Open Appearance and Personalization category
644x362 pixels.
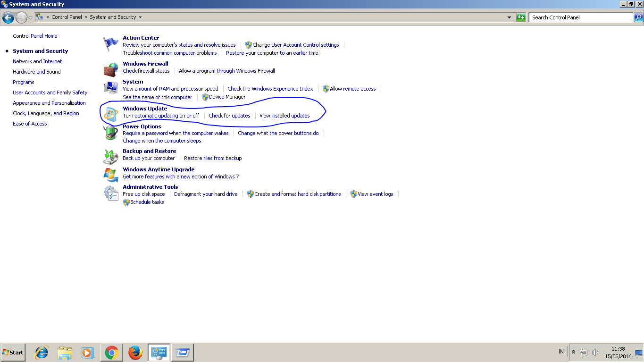point(49,103)
